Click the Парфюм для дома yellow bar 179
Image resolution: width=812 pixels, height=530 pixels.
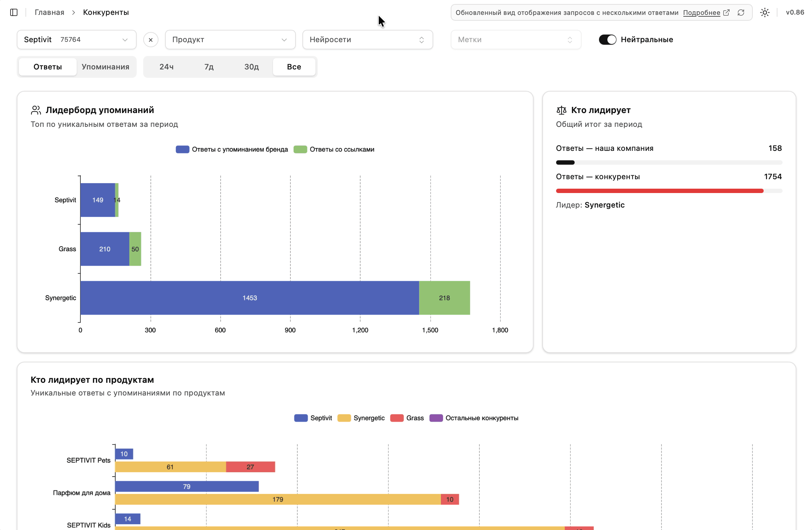[x=278, y=499]
